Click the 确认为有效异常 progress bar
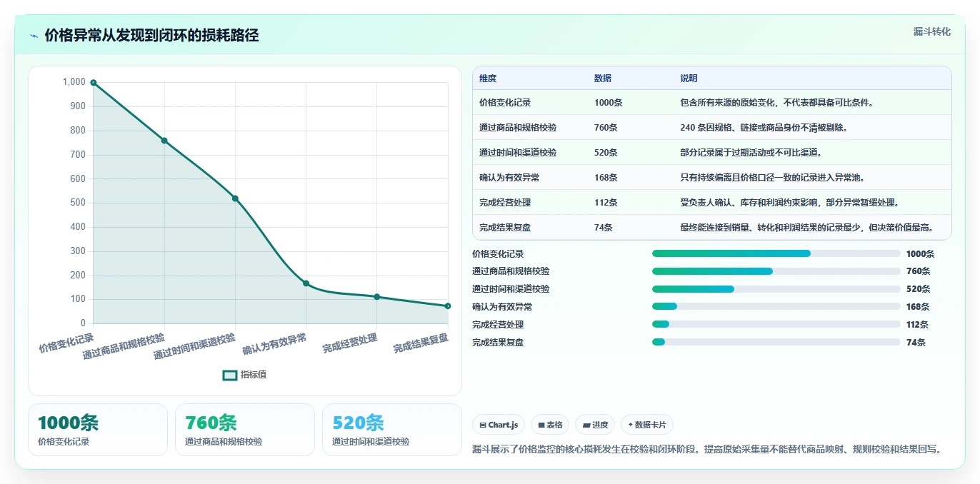 (776, 307)
